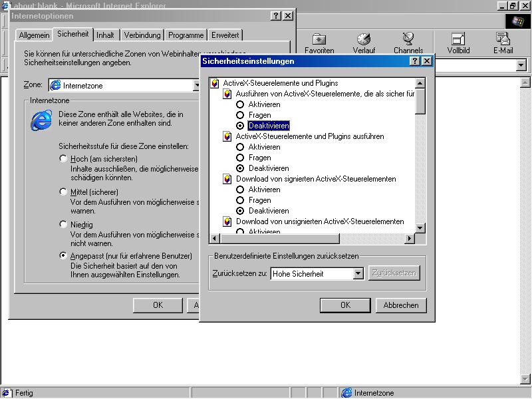532x399 pixels.
Task: Confirm with OK in Sicherheitseinstellungen dialog
Action: coord(345,305)
